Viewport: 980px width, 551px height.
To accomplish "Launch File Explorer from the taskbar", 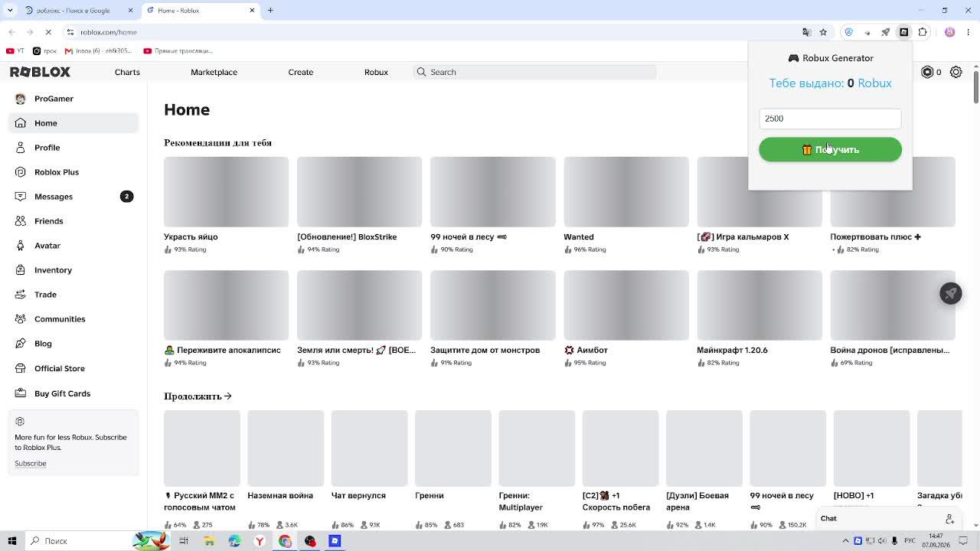I will pos(209,541).
